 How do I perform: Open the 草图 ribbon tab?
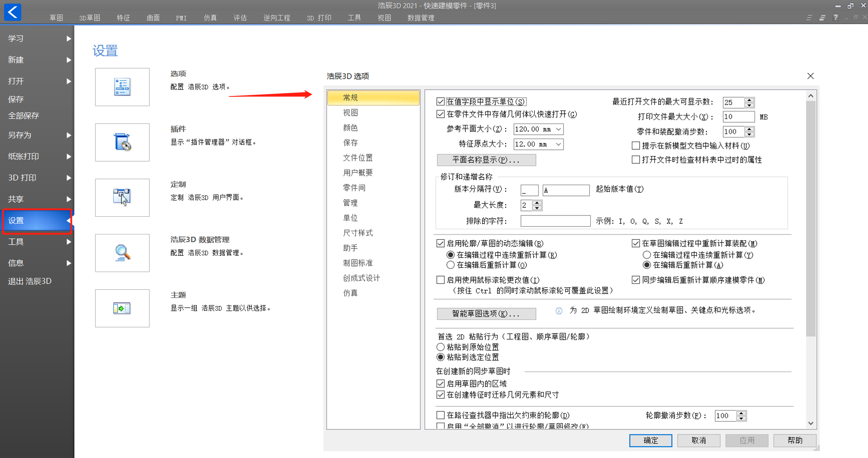coord(56,18)
